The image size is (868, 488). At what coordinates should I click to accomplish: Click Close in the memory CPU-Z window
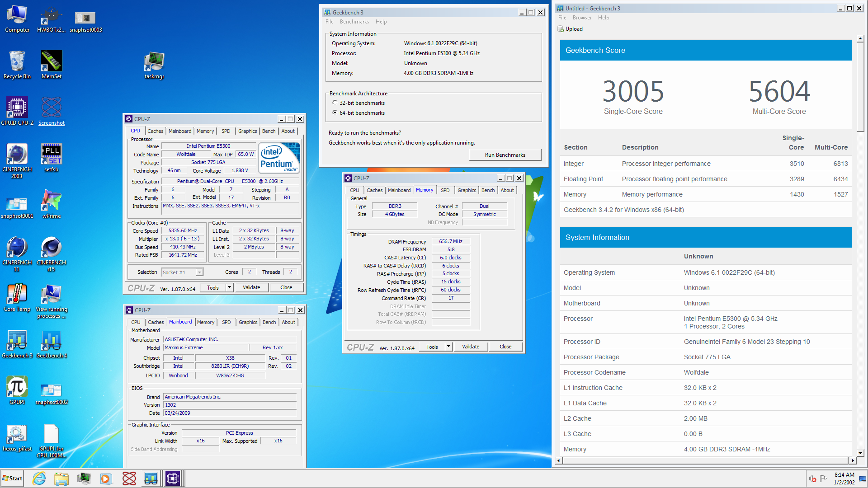505,347
